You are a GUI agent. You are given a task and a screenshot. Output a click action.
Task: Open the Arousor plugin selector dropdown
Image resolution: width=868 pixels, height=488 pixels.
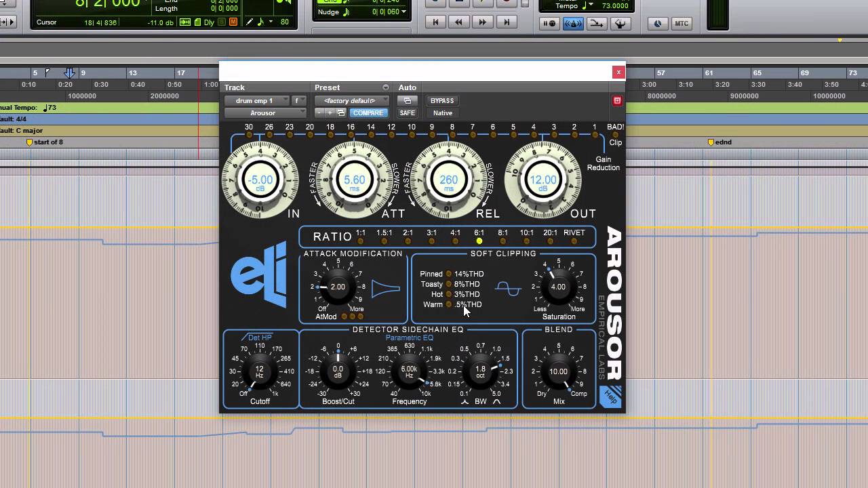(x=265, y=113)
